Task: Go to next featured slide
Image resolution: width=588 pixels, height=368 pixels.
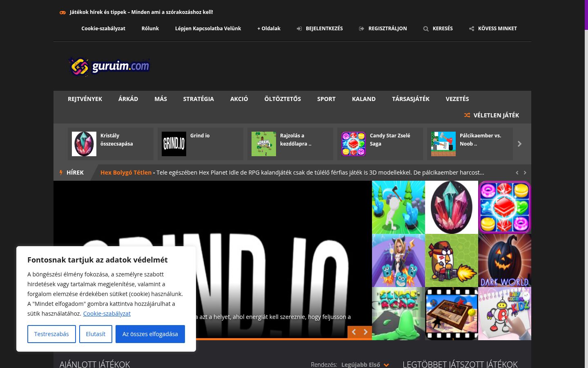Action: [365, 332]
